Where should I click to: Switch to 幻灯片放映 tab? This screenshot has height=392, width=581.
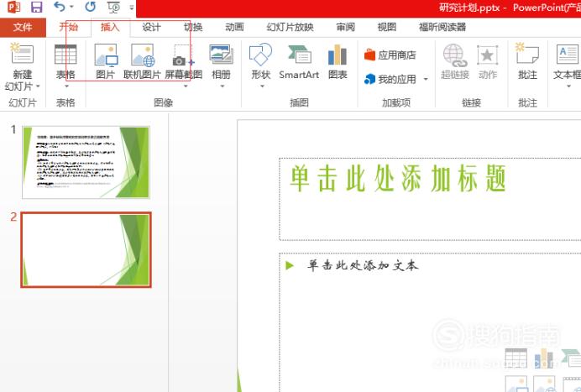[x=290, y=27]
